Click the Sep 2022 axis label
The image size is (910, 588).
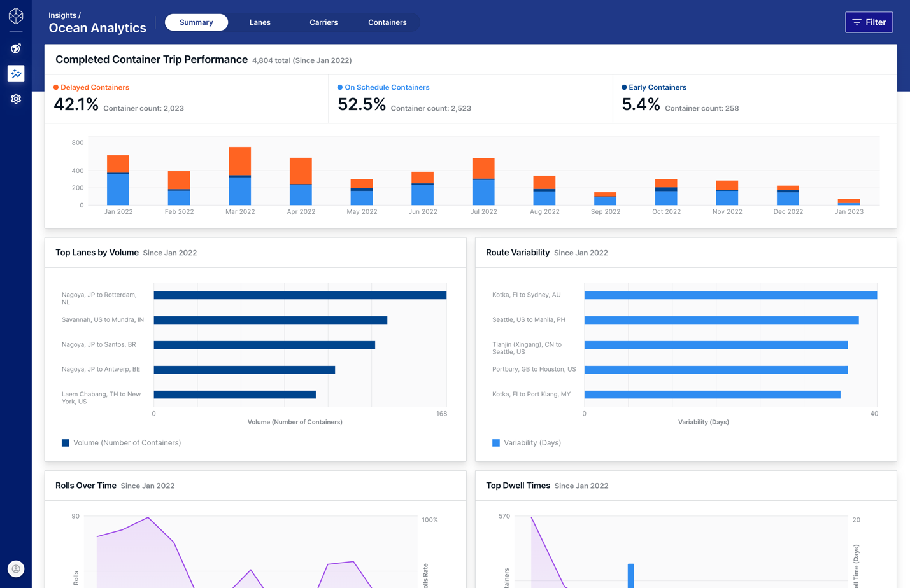pyautogui.click(x=605, y=212)
